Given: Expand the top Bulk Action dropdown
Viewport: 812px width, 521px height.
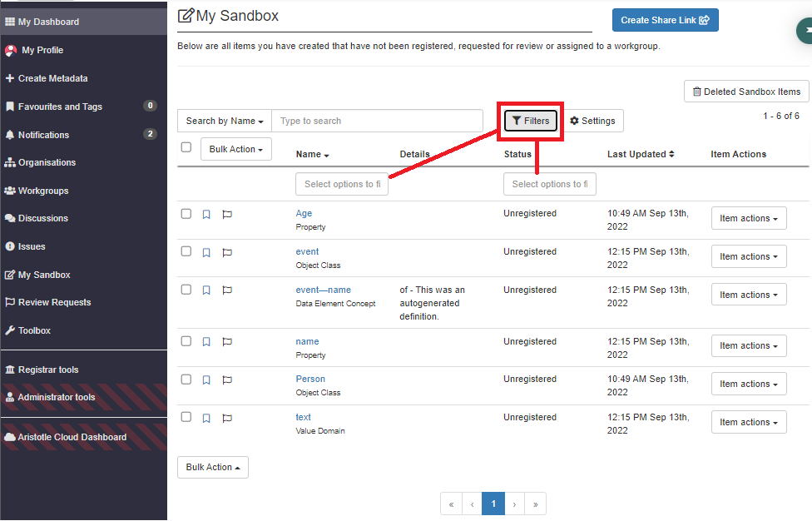Looking at the screenshot, I should [x=236, y=149].
